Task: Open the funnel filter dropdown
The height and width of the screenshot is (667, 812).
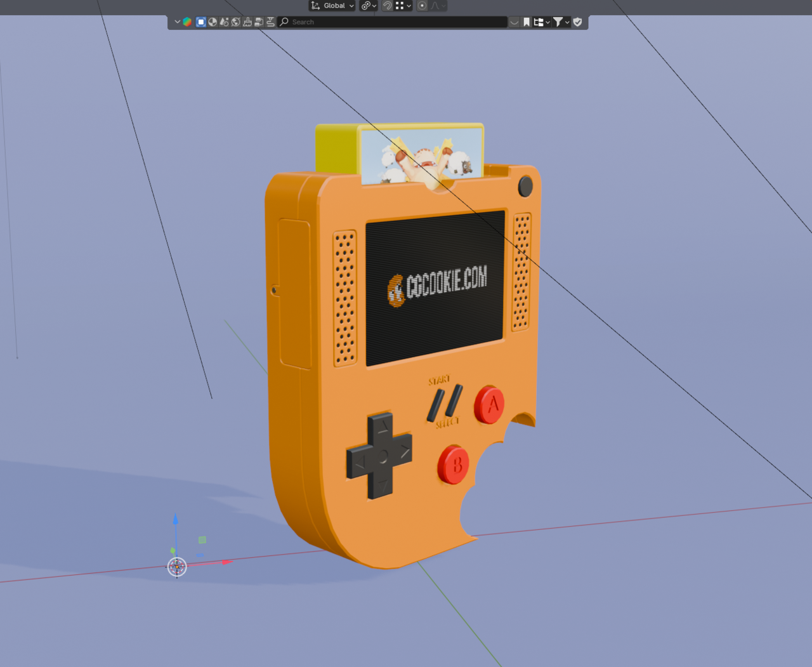Action: pos(561,22)
